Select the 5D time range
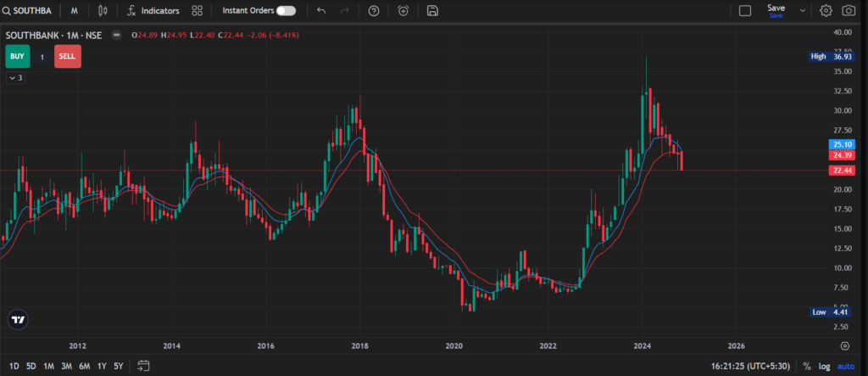 pyautogui.click(x=31, y=366)
